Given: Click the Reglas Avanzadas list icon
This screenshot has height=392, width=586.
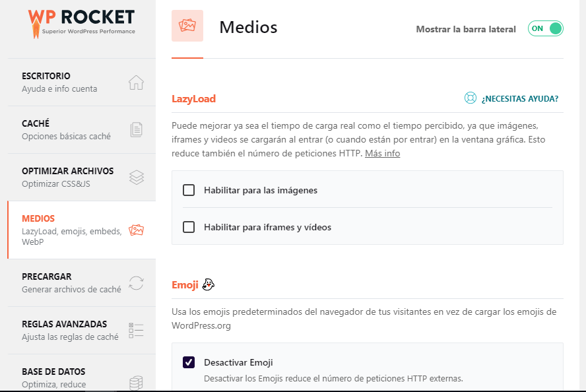Looking at the screenshot, I should coord(136,331).
